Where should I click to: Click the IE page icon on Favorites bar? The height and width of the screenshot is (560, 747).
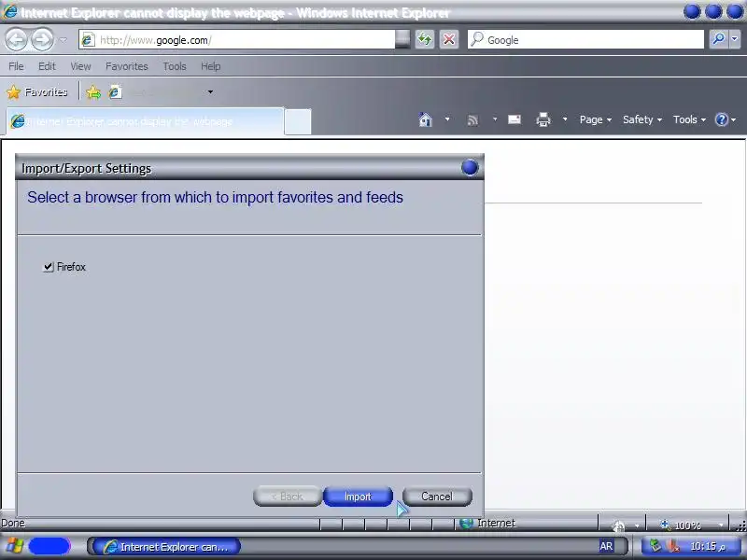115,91
